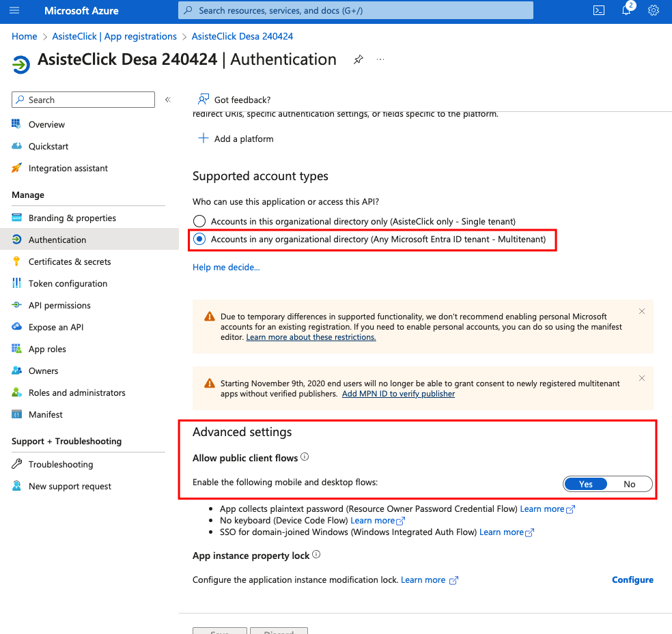
Task: Disable public client flows with the No toggle
Action: [x=630, y=483]
